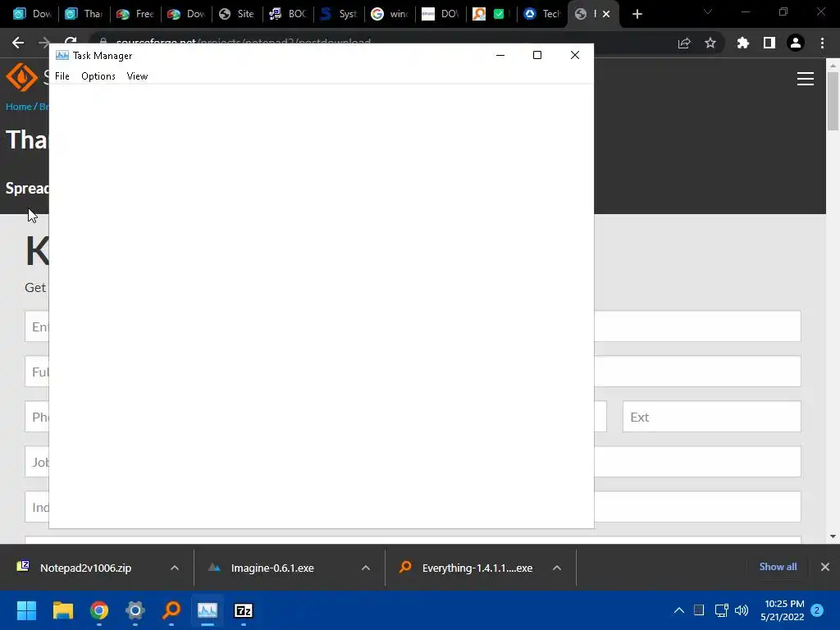Toggle Chrome side panel icon
This screenshot has height=630, width=840.
pyautogui.click(x=769, y=43)
